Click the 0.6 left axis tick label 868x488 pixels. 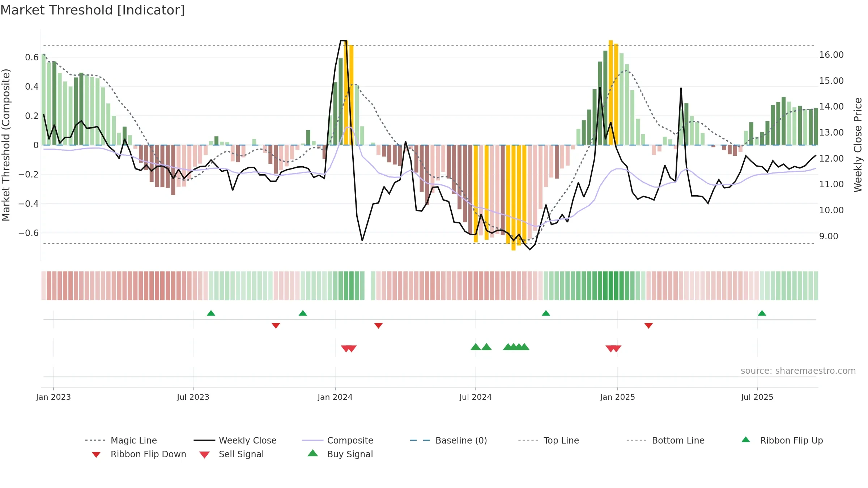[x=32, y=57]
